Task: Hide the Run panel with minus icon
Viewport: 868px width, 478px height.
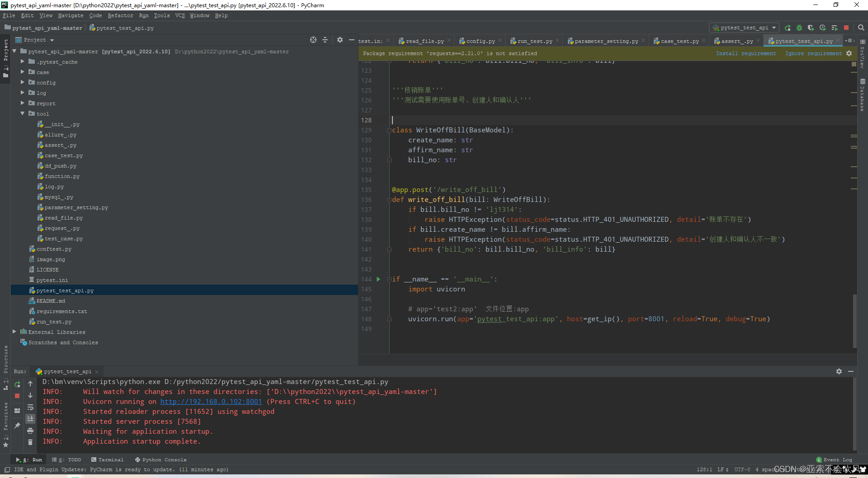Action: tap(851, 371)
